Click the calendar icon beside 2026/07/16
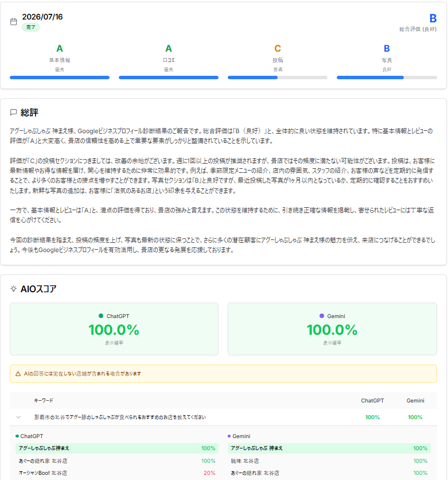This screenshot has width=448, height=480. coord(13,22)
